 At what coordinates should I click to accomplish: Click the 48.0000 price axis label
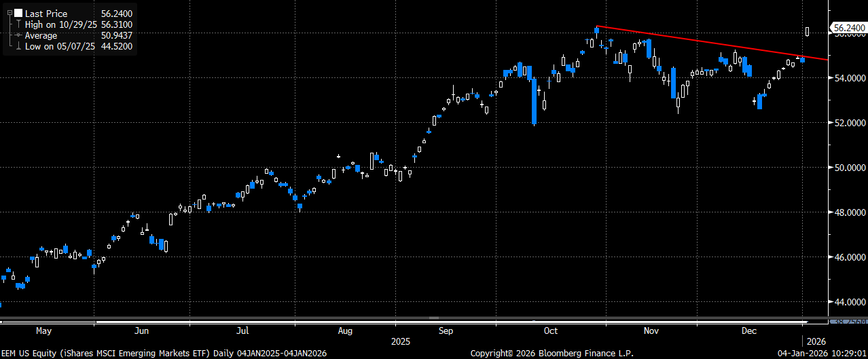(849, 213)
